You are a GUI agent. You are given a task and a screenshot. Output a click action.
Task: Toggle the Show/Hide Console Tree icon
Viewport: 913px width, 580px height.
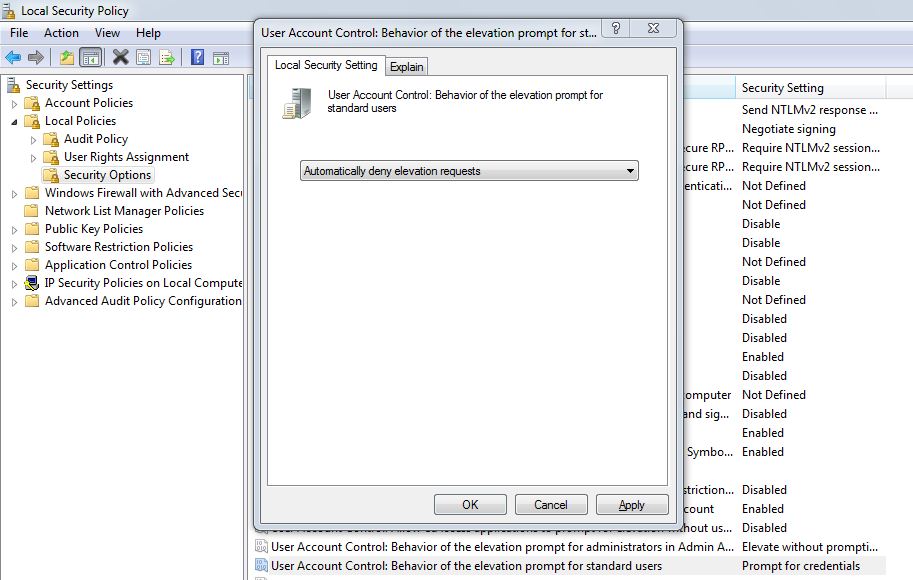pos(91,57)
